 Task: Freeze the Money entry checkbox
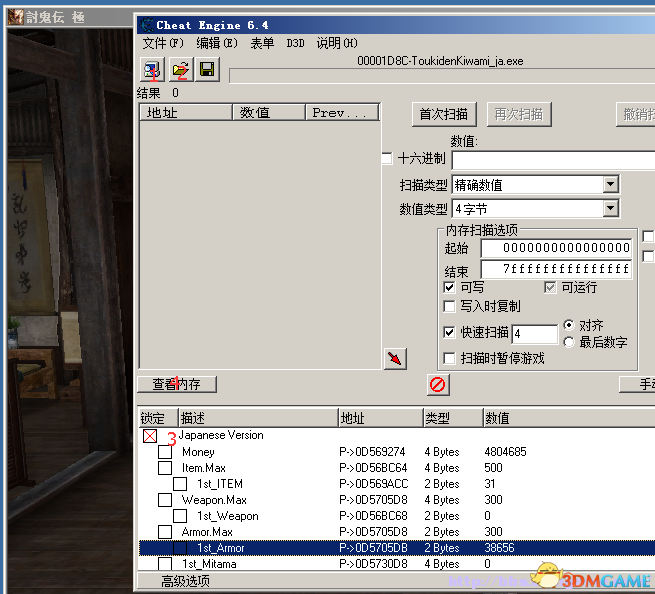pyautogui.click(x=165, y=452)
